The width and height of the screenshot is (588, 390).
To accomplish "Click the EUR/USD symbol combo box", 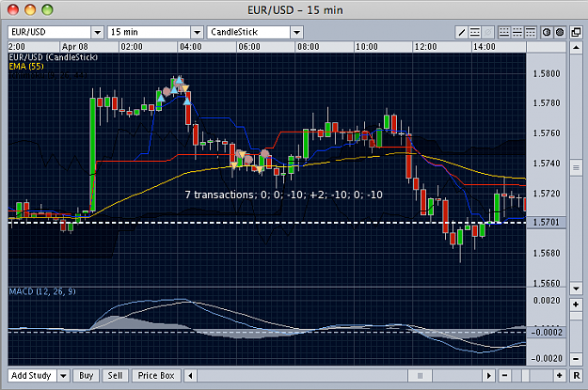I will [x=56, y=33].
